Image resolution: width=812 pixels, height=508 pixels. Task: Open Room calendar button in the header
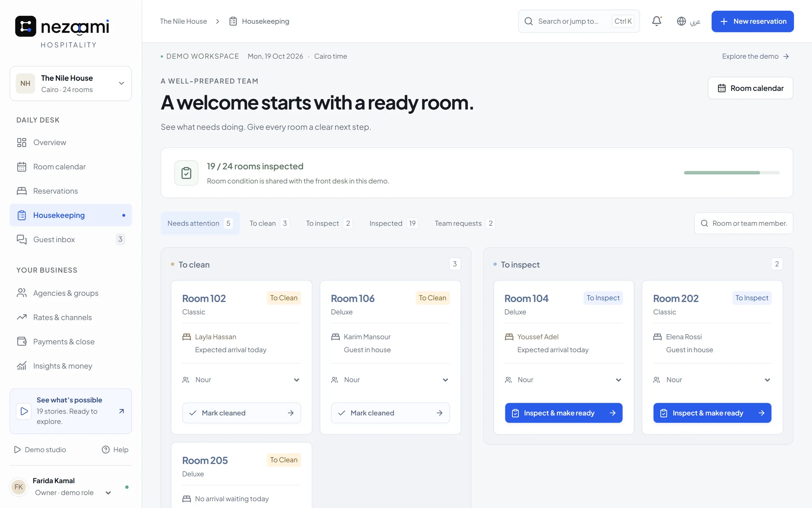(x=750, y=88)
